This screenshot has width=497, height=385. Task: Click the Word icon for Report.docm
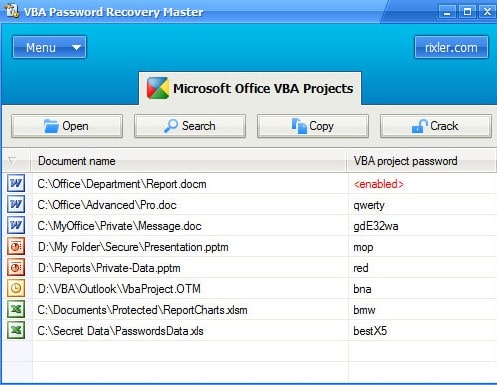pos(16,183)
